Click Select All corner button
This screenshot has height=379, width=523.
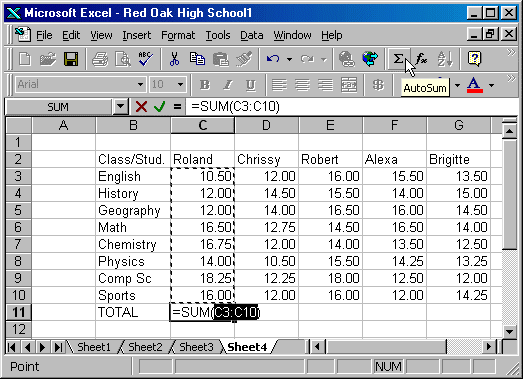(19, 125)
